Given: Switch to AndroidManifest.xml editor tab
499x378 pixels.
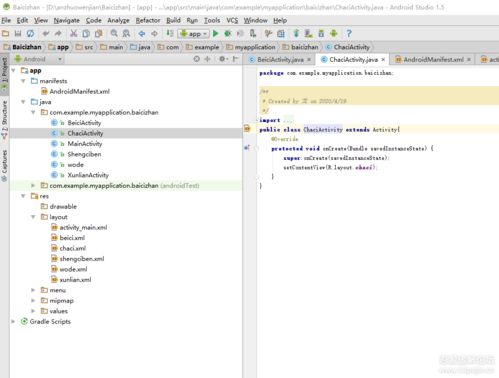Looking at the screenshot, I should pos(433,59).
